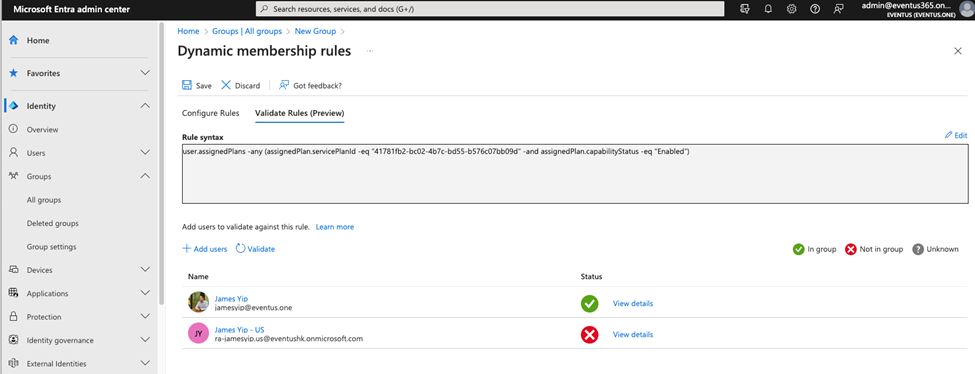View details for James Yip
This screenshot has width=975, height=374.
click(633, 304)
